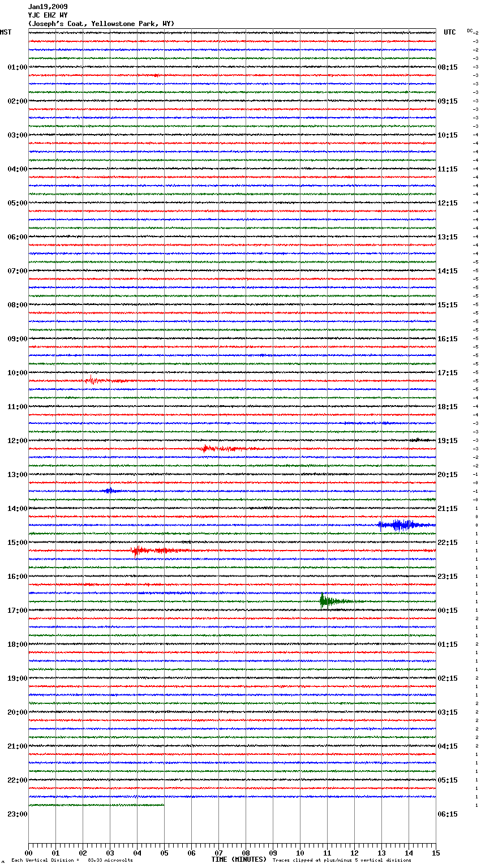Viewport: 481px width, 868px height.
Task: Click minute 13 on the bottom axis
Action: 381,853
